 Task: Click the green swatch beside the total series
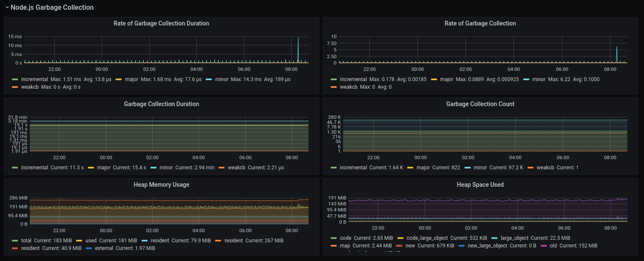pos(15,241)
